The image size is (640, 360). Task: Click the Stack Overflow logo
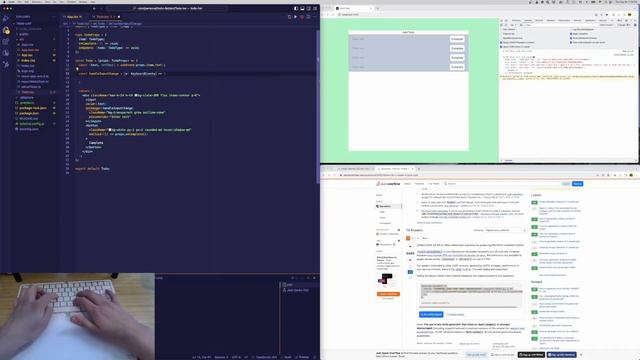388,184
